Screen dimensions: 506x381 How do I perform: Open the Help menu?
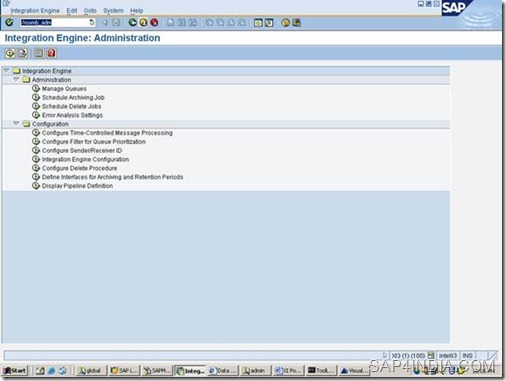(x=136, y=10)
